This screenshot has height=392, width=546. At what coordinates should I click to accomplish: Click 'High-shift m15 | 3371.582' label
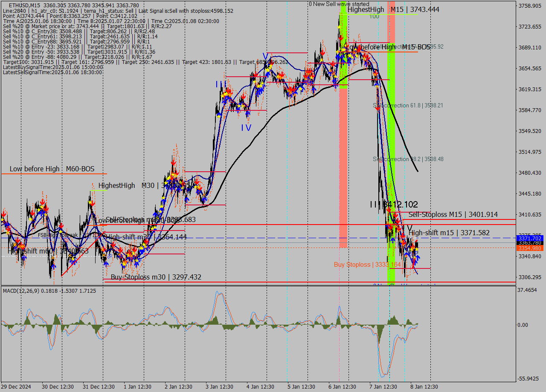pos(450,233)
